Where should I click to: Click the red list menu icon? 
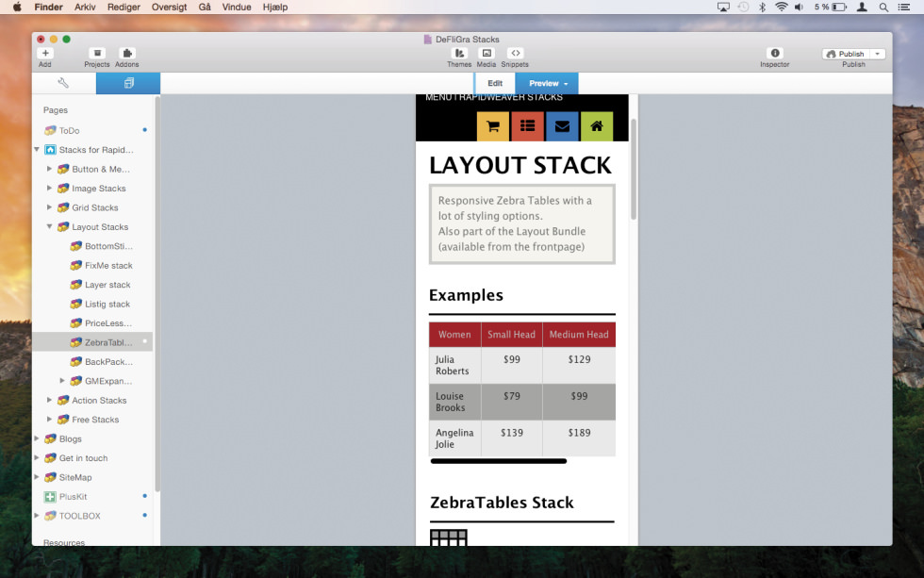pyautogui.click(x=527, y=126)
